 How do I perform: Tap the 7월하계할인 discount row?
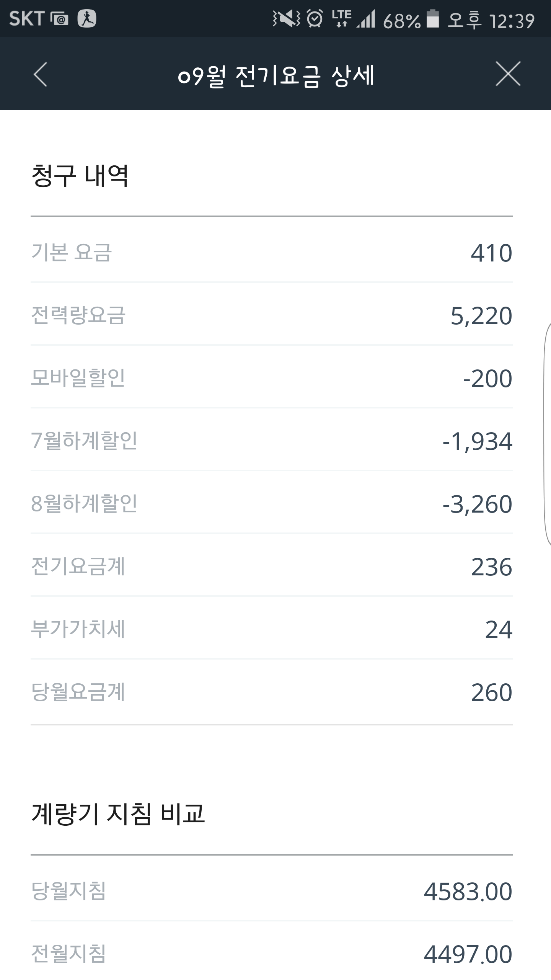(272, 441)
